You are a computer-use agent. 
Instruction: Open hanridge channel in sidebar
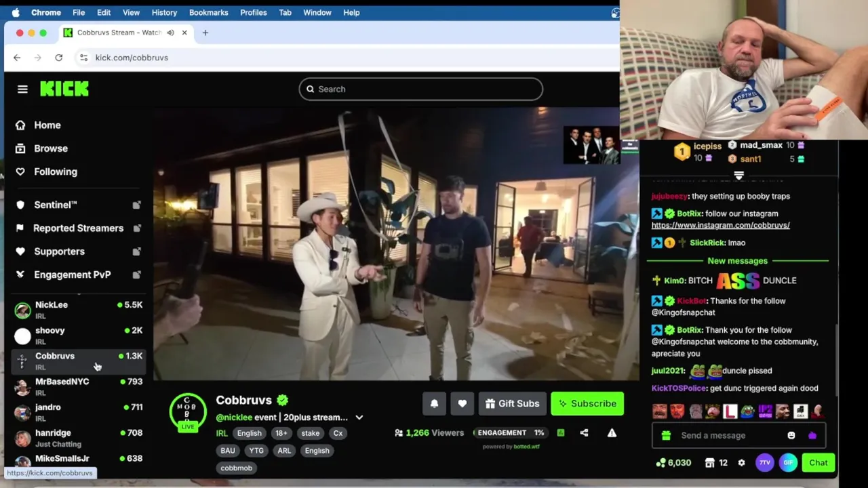[78, 438]
